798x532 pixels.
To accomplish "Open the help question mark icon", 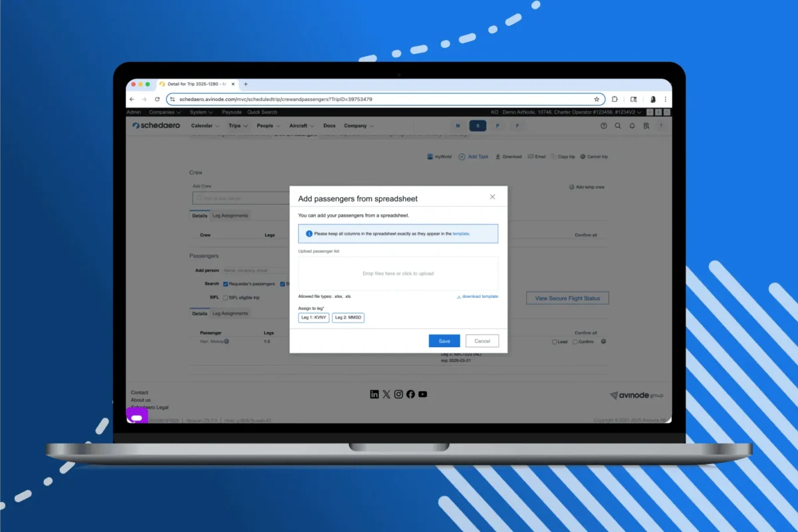I will coord(603,126).
